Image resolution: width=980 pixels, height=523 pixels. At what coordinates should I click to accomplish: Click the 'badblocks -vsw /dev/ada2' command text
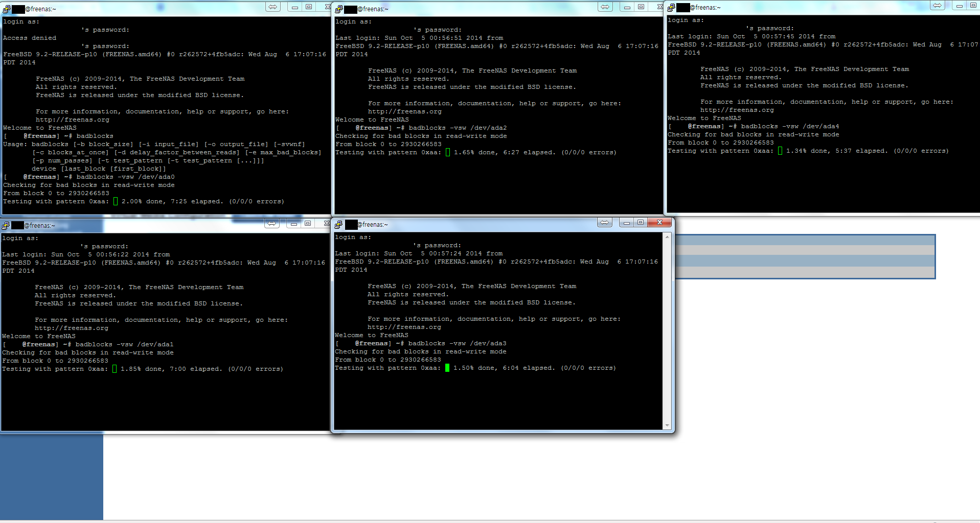click(x=458, y=128)
